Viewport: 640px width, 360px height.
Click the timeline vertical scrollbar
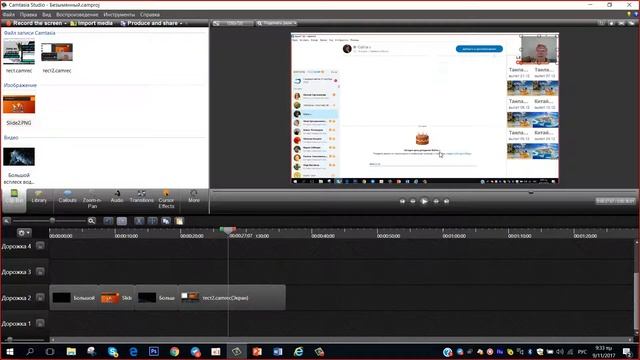[x=636, y=302]
